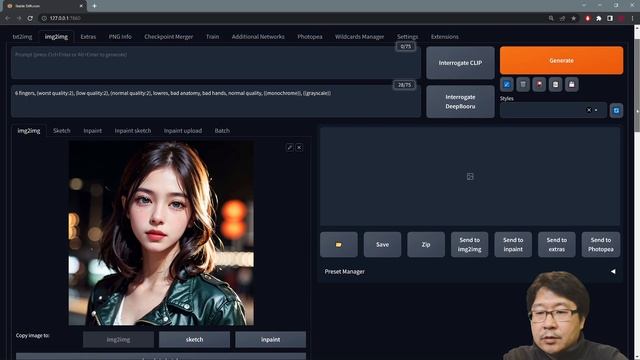Open Wildcards Manager tab
640x360 pixels.
click(359, 36)
